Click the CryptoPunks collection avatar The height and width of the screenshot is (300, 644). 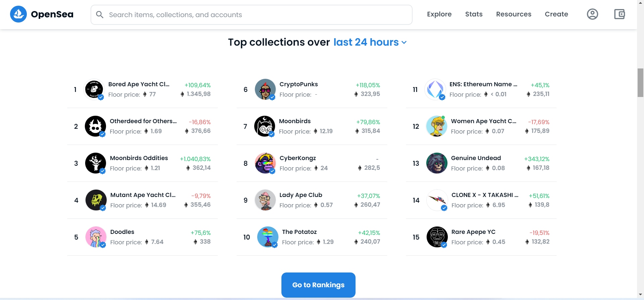265,89
